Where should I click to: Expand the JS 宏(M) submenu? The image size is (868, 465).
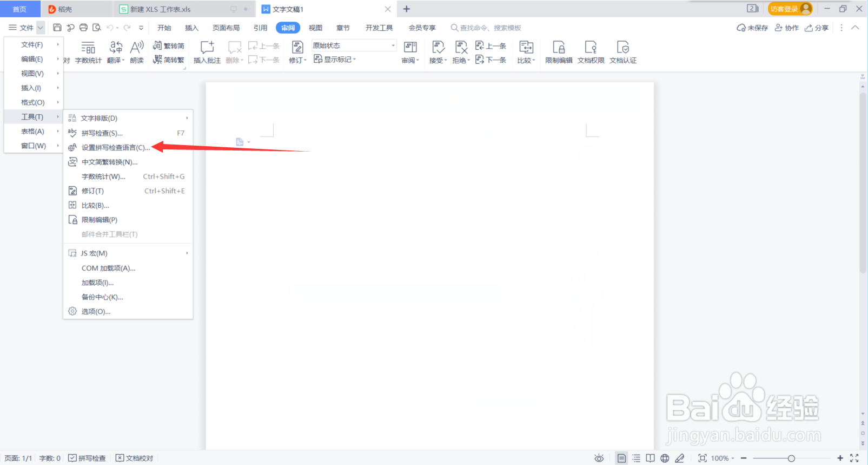pyautogui.click(x=128, y=253)
